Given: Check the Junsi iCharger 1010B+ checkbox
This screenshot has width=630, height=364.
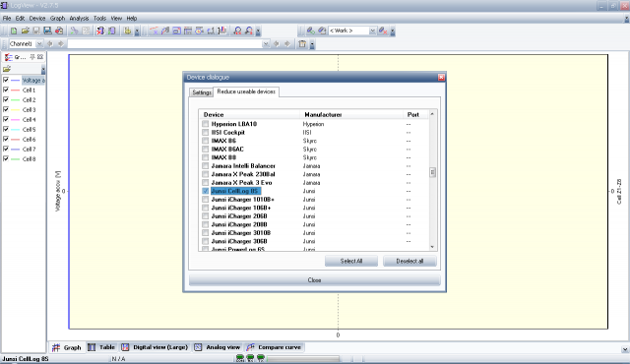Looking at the screenshot, I should click(206, 200).
